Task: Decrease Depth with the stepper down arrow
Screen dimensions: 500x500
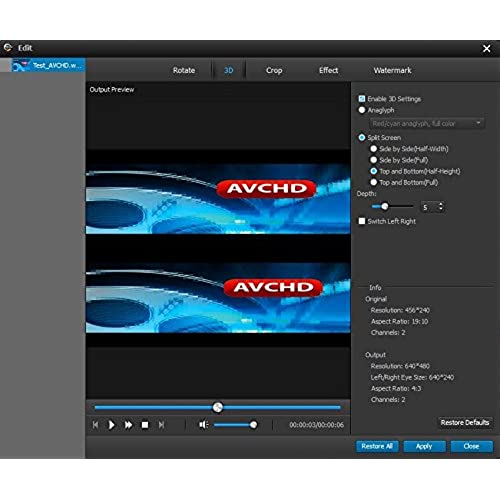Action: (441, 210)
